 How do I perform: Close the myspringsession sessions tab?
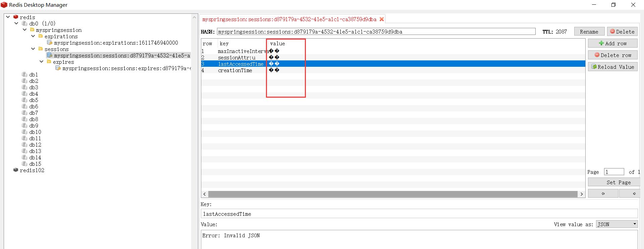381,19
